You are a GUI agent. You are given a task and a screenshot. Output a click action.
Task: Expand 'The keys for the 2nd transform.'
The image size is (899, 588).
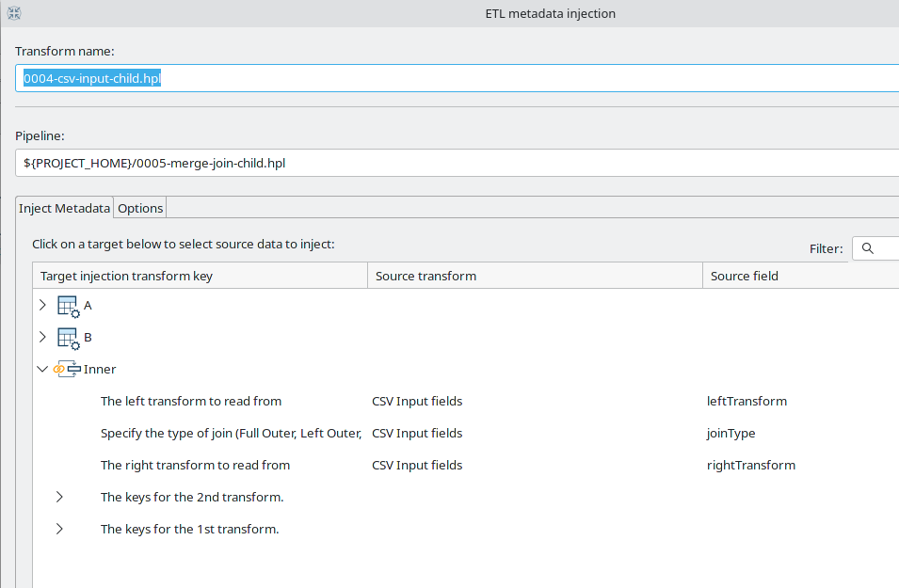point(59,497)
